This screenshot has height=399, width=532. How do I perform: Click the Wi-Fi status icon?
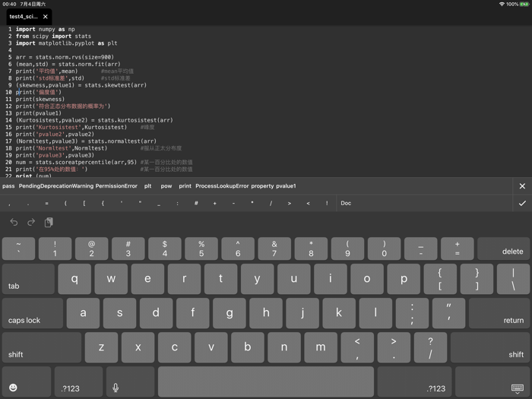[502, 4]
